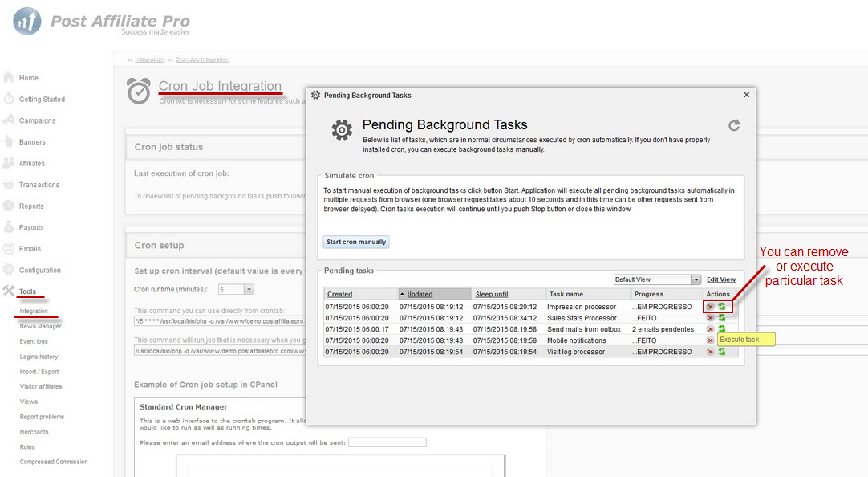
Task: Execute the Impression processor task
Action: point(722,307)
